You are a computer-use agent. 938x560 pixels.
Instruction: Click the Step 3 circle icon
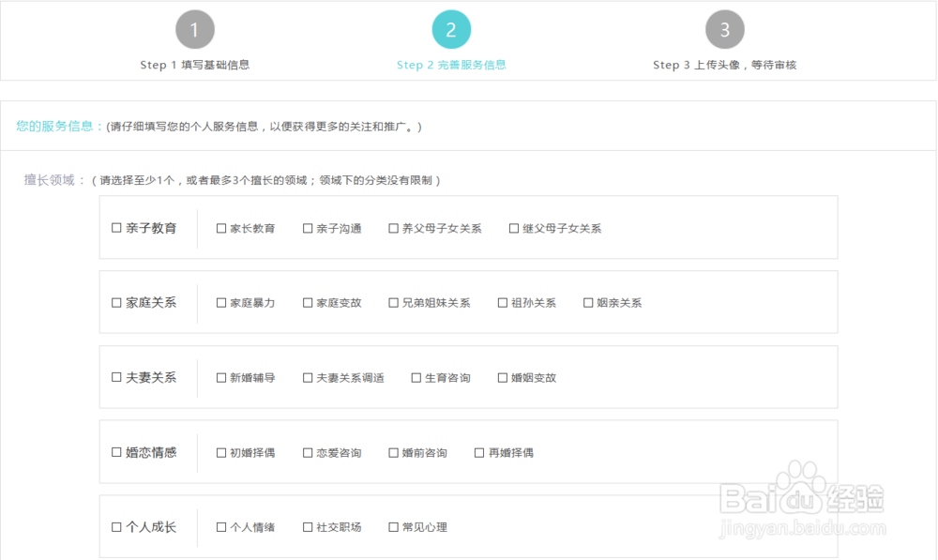(x=724, y=29)
